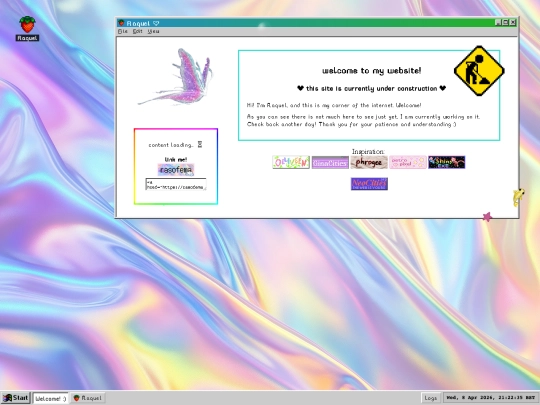Click the glittery butterfly image
This screenshot has width=540, height=405.
click(x=176, y=76)
